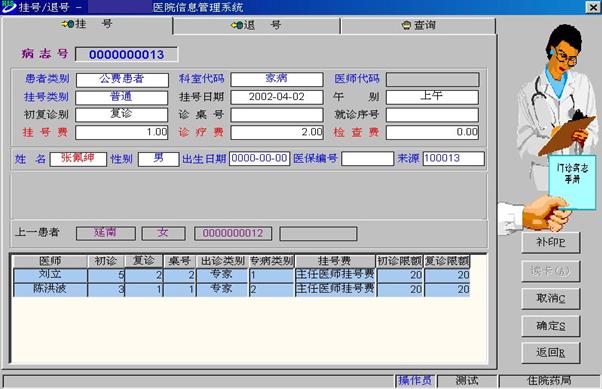602x389 pixels.
Task: Click the 医师 column header
Action: point(50,261)
